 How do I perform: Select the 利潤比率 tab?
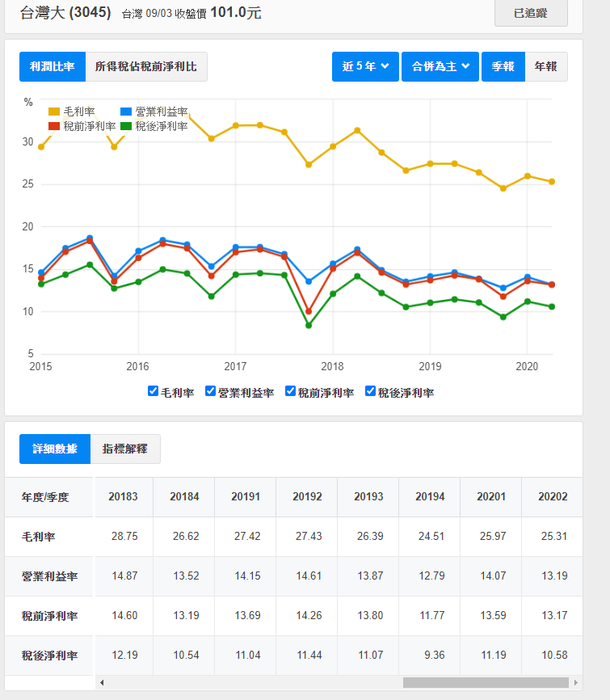tap(53, 66)
